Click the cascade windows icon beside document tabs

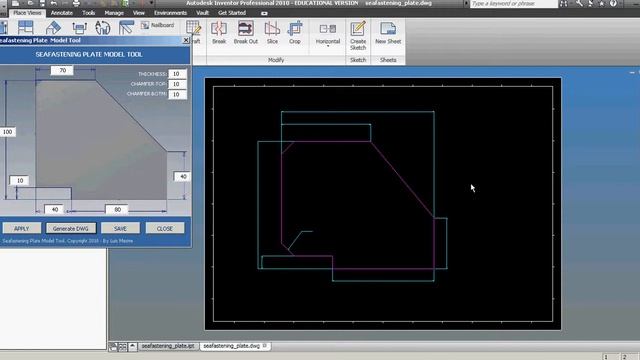pyautogui.click(x=113, y=347)
